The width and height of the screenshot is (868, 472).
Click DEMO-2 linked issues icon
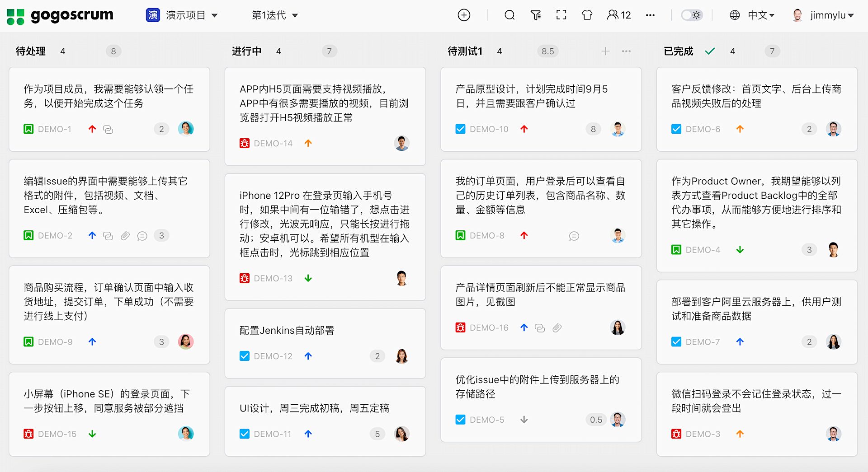[x=108, y=236]
